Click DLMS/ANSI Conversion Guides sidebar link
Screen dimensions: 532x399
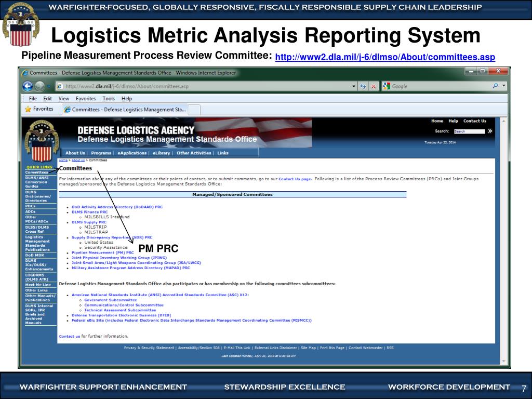tap(37, 182)
